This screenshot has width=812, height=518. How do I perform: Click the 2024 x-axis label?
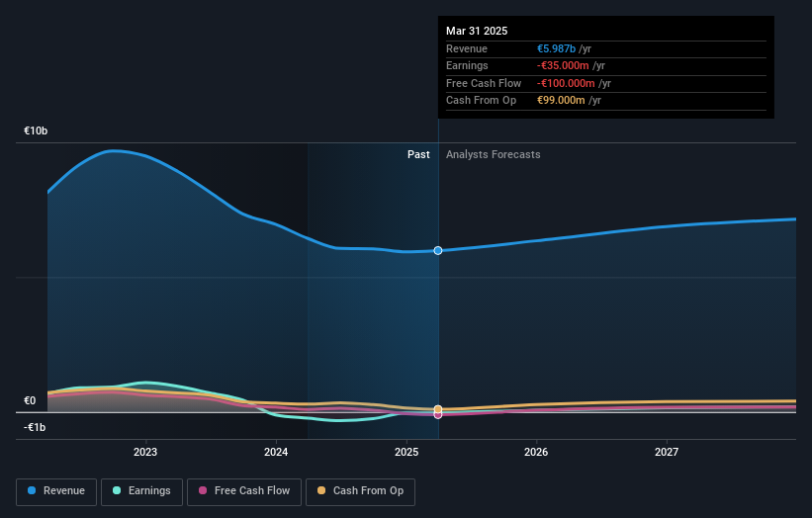tap(276, 452)
